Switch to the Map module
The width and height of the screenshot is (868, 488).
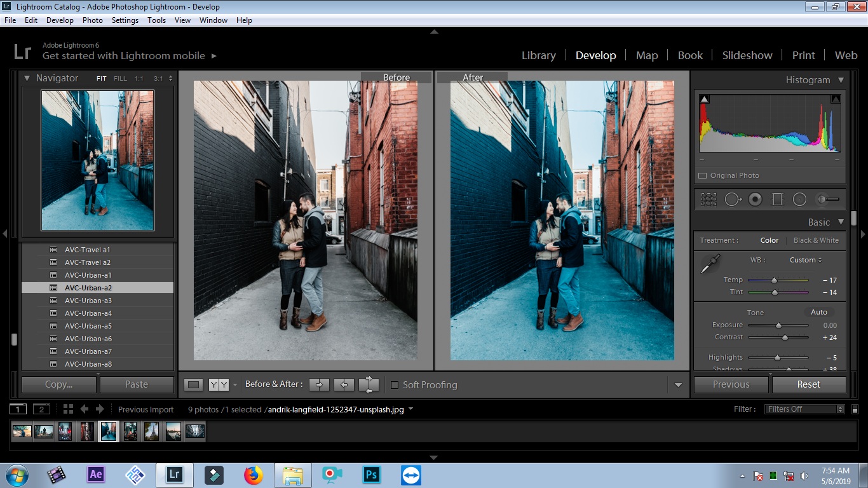pos(647,55)
